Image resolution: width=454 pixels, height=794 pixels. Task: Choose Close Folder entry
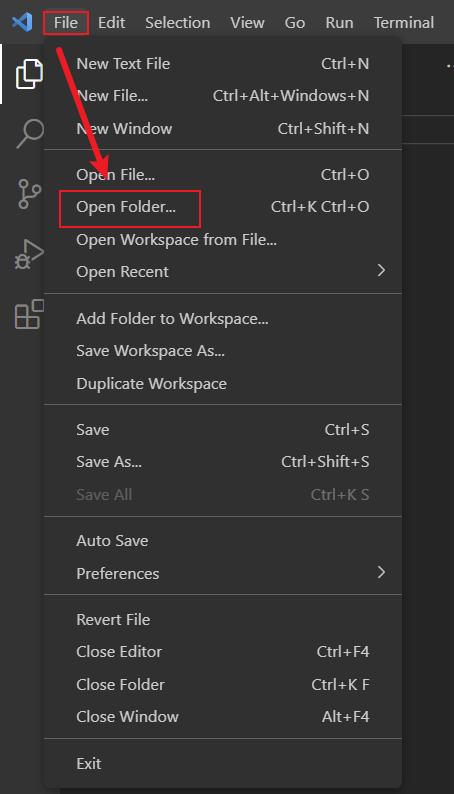223,685
